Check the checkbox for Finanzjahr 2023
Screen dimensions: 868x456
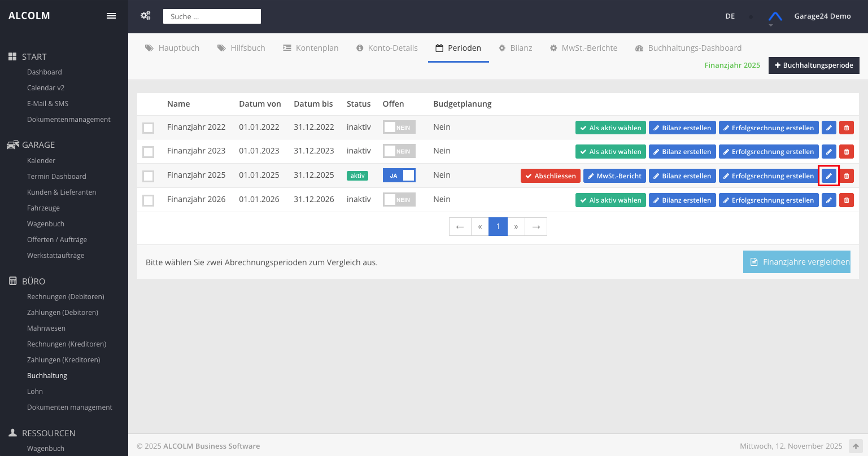tap(149, 152)
